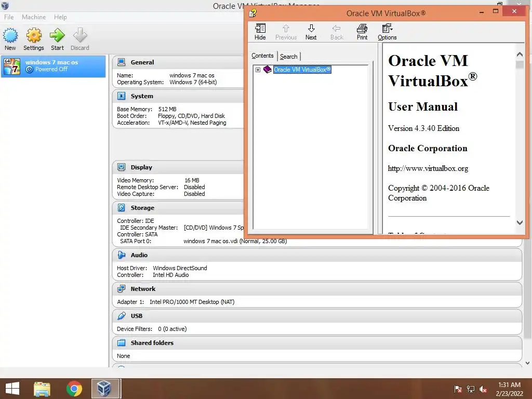Click the windows 7 mac os.vdi disk entry
The height and width of the screenshot is (399, 532).
click(x=235, y=241)
